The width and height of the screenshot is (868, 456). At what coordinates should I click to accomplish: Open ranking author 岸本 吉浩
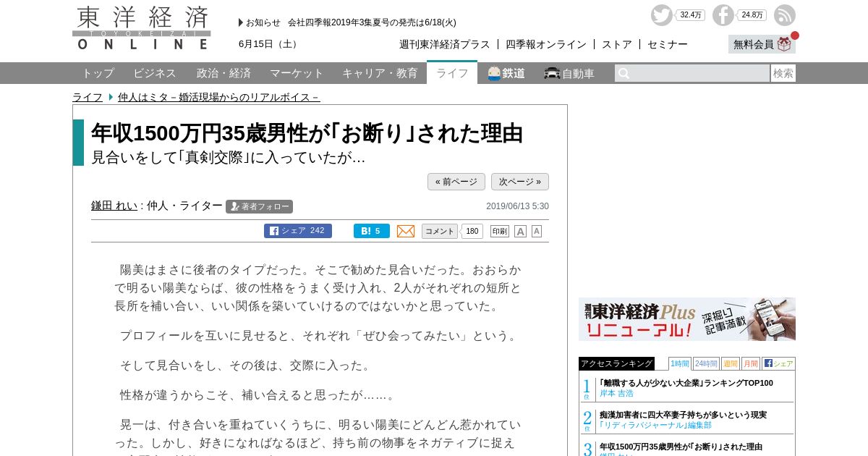[x=616, y=393]
